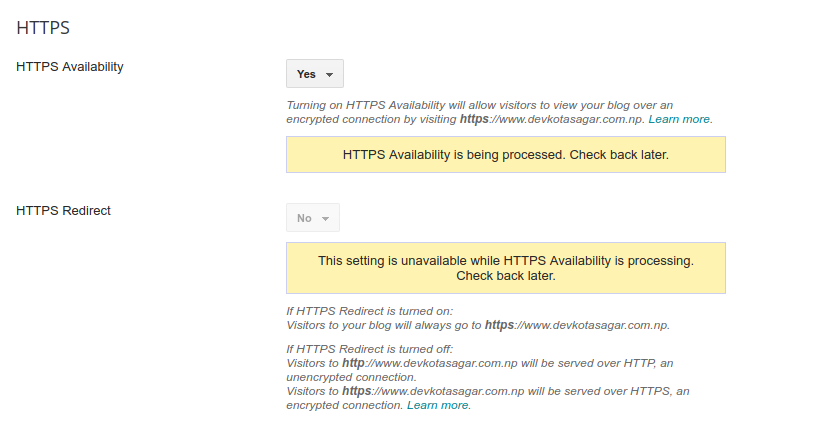Open the HTTPS Availability Yes dropdown
Screen dimensions: 816x430
pyautogui.click(x=315, y=74)
